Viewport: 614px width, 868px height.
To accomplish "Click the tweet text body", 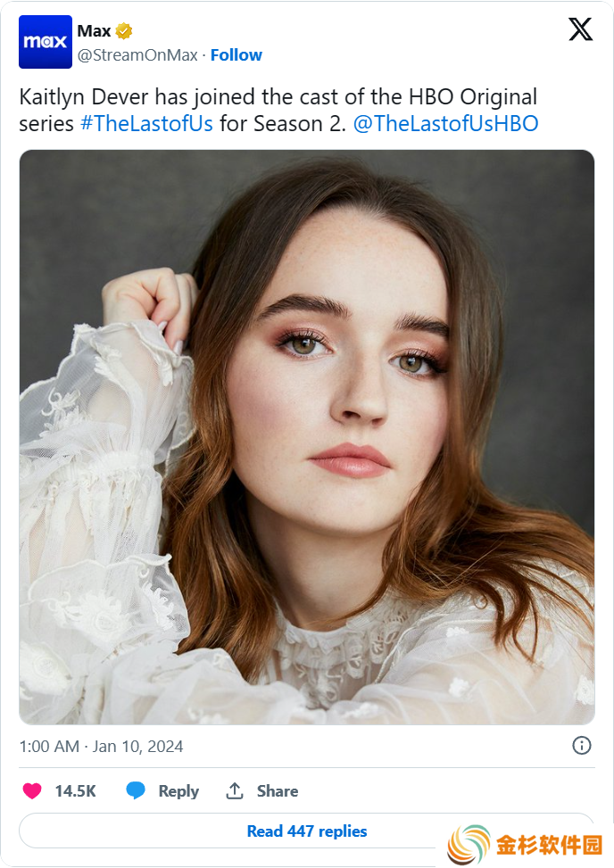I will [278, 110].
